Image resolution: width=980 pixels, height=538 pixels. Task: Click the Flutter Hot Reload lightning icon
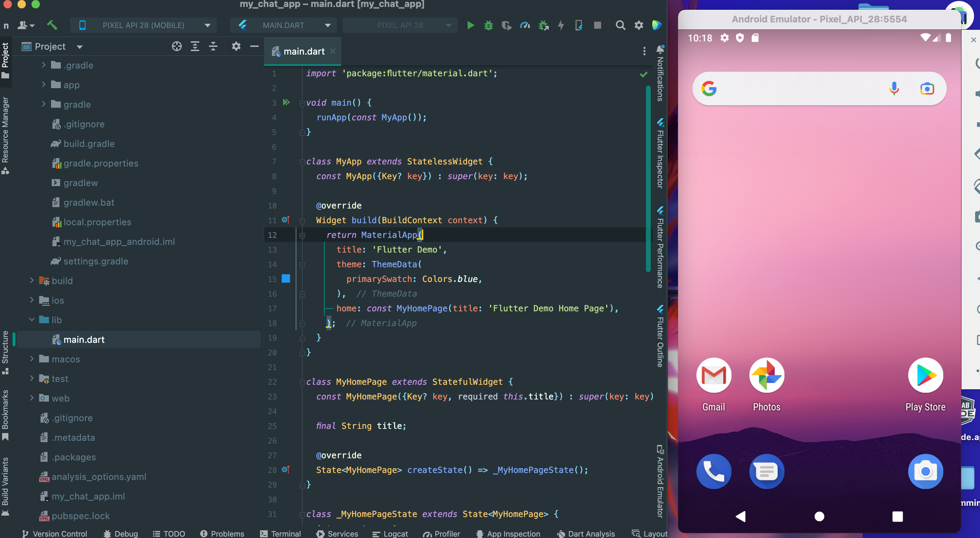point(561,25)
